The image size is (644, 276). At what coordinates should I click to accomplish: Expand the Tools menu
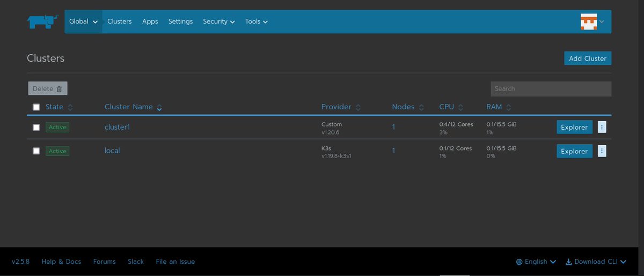(x=257, y=21)
